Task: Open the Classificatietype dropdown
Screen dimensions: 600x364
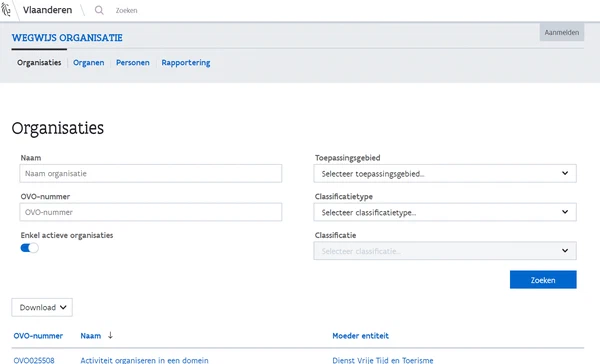Action: coord(445,212)
